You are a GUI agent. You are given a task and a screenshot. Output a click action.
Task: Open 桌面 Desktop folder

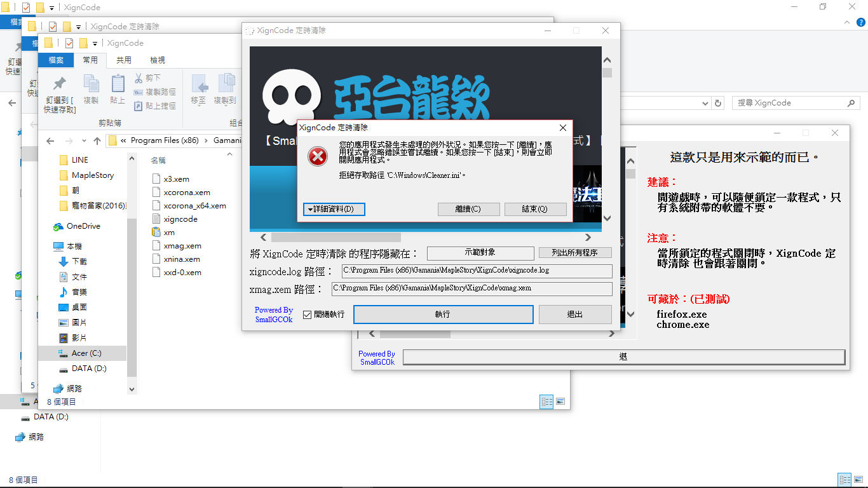coord(79,308)
